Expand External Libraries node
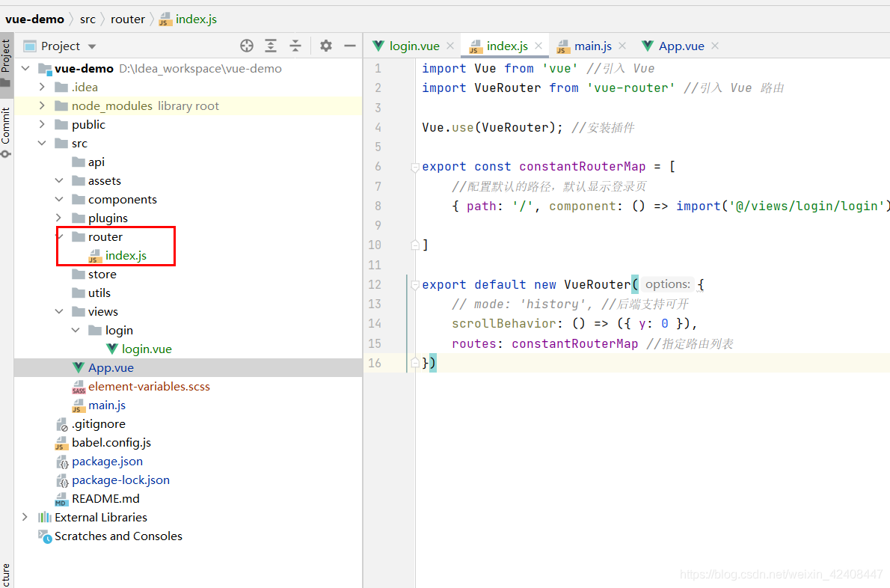This screenshot has height=588, width=890. tap(25, 517)
